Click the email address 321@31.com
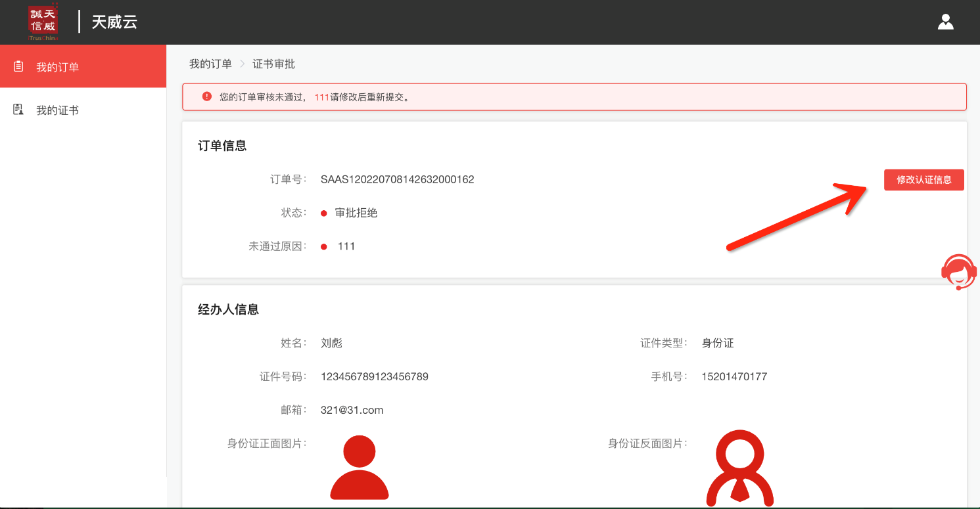The width and height of the screenshot is (980, 509). 352,410
